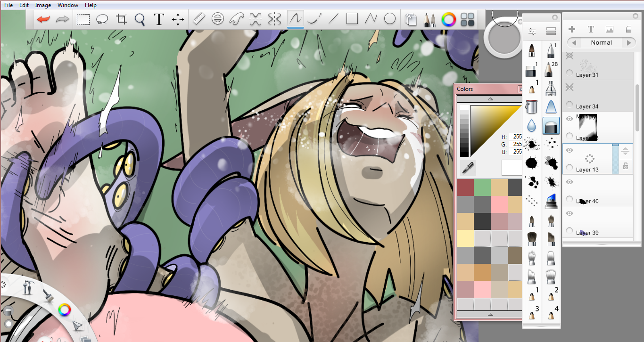The height and width of the screenshot is (342, 644).
Task: Open the File menu
Action: pos(8,5)
